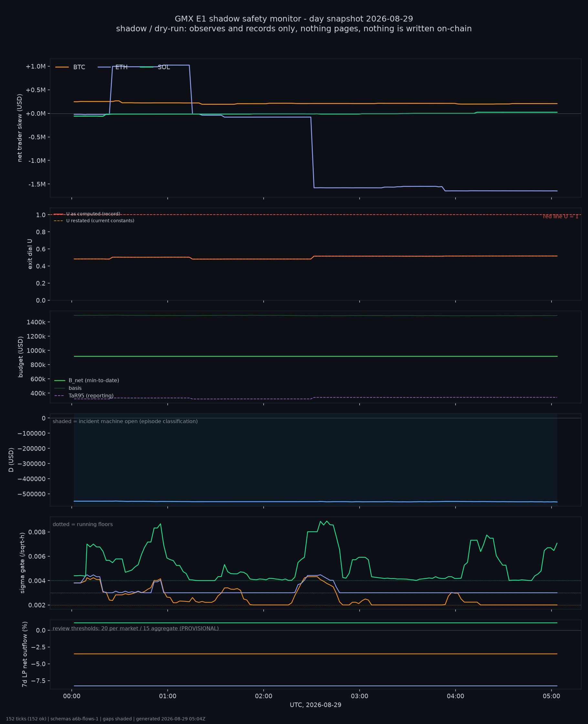Click the '+0.5M' skew tick label

[x=36, y=90]
